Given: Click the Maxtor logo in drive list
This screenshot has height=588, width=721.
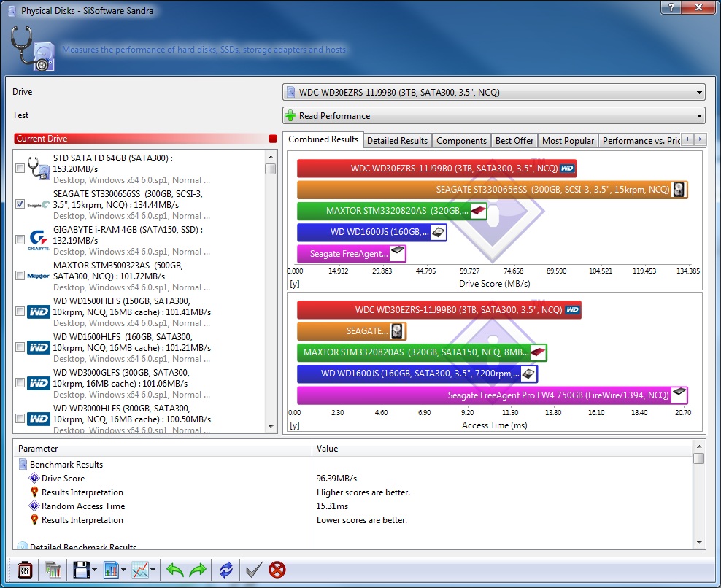Looking at the screenshot, I should click(x=38, y=276).
